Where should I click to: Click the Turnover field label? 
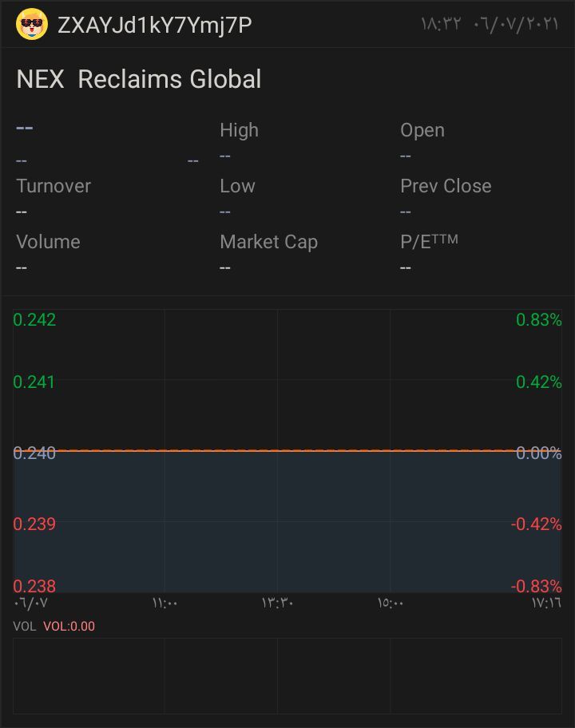(54, 186)
